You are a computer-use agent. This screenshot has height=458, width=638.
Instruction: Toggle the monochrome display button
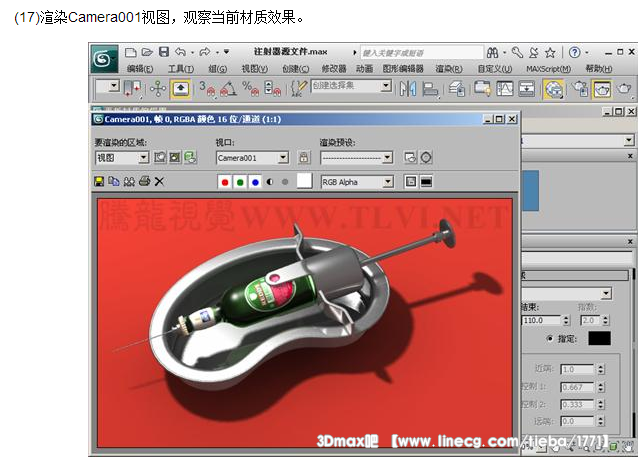(285, 182)
